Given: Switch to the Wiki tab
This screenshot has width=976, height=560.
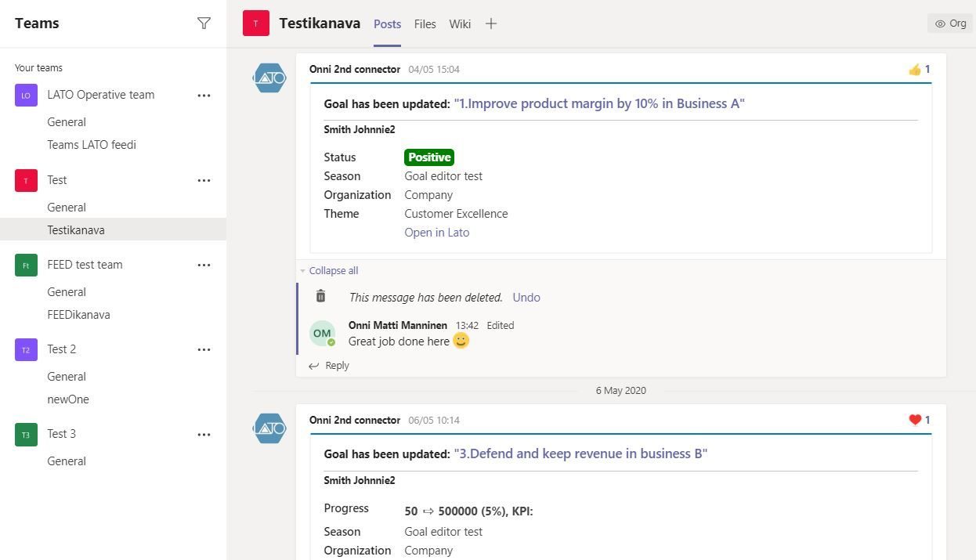Looking at the screenshot, I should tap(460, 23).
